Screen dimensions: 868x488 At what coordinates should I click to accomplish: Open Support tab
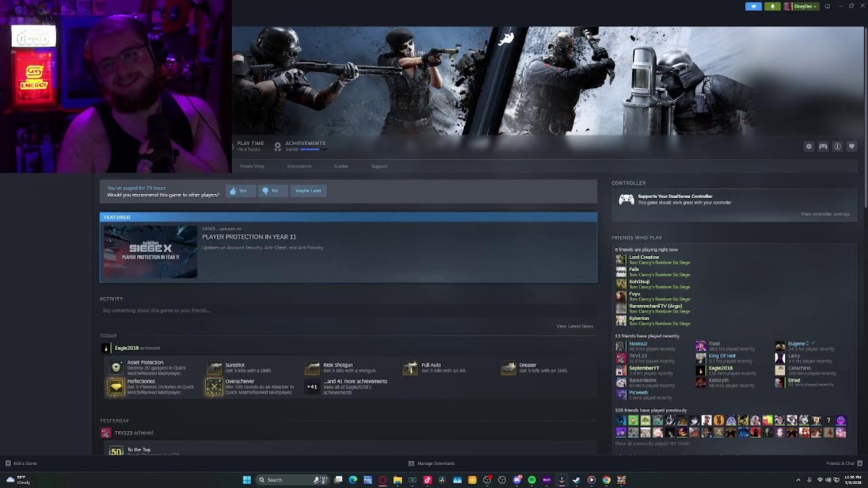[379, 166]
